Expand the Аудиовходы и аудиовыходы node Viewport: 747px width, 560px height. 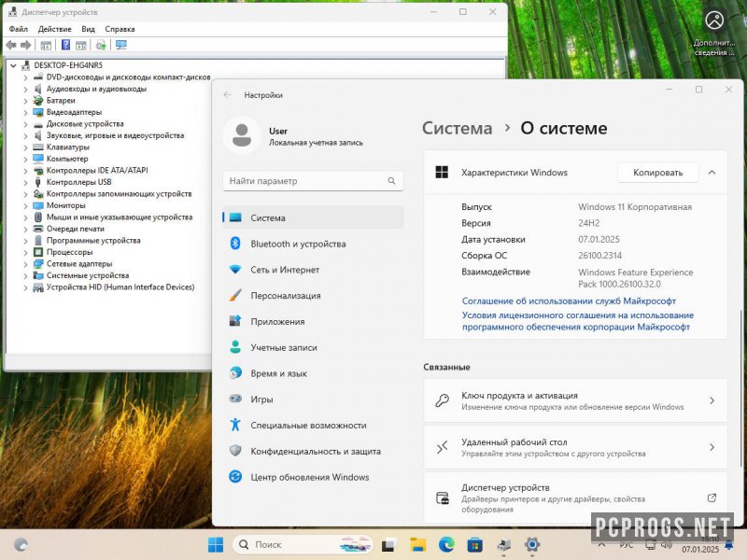coord(25,89)
